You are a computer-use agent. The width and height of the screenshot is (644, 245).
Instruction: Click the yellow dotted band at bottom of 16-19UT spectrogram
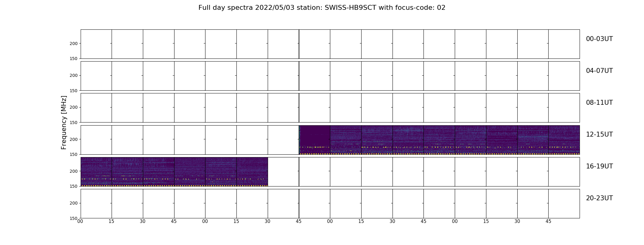[x=174, y=186]
